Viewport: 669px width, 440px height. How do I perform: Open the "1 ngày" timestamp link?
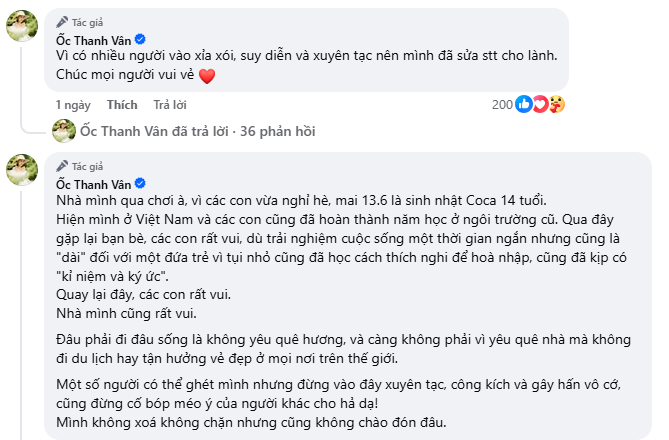[73, 104]
